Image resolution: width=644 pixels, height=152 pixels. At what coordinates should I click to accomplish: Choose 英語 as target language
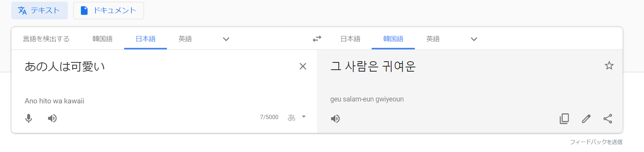(x=433, y=39)
